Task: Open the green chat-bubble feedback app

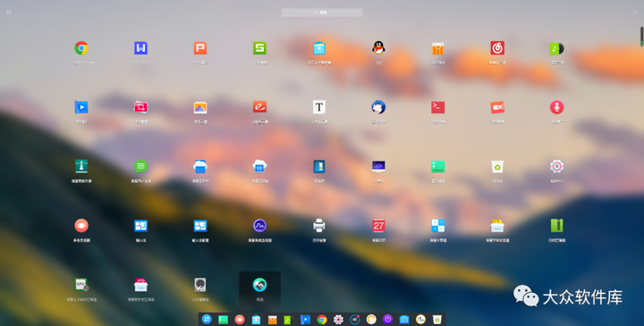Action: coord(141,166)
